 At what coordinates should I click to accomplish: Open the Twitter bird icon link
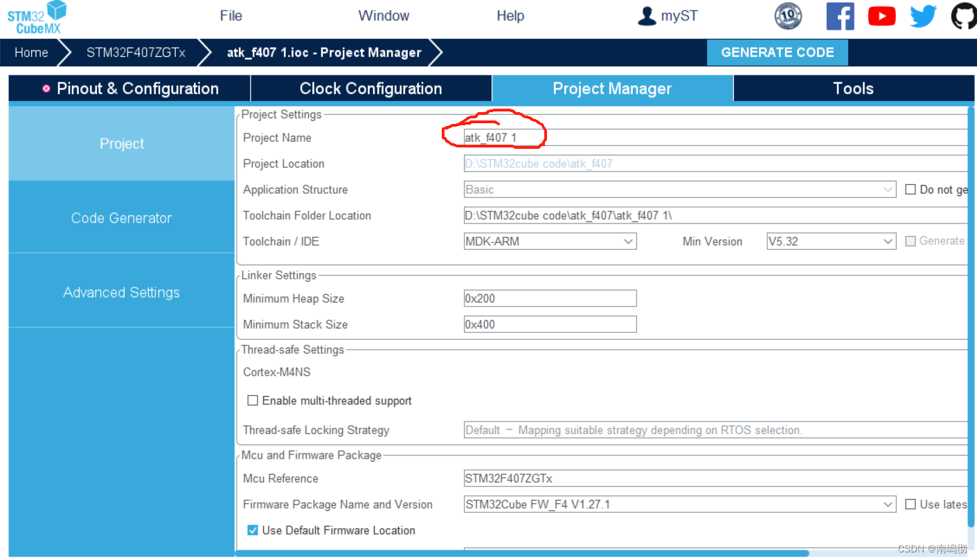[x=923, y=16]
